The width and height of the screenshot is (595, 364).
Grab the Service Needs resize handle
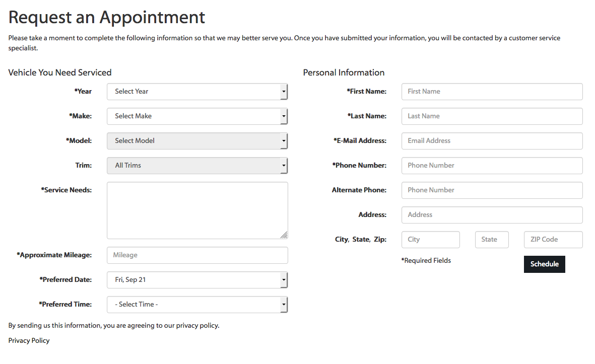point(284,235)
